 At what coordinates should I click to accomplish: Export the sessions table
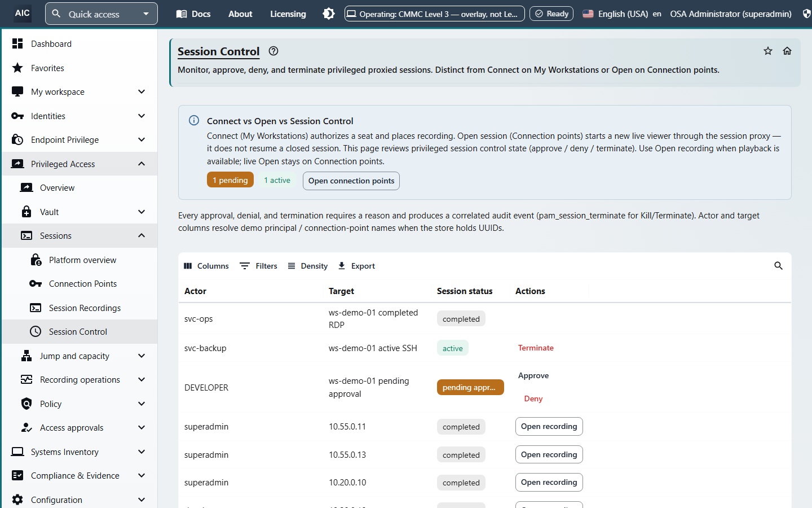(x=356, y=266)
